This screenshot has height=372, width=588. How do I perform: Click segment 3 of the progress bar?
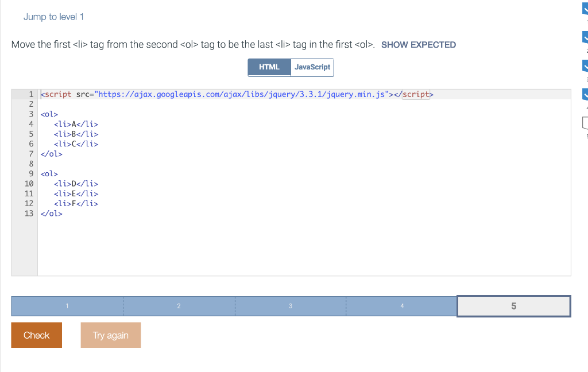click(x=290, y=306)
